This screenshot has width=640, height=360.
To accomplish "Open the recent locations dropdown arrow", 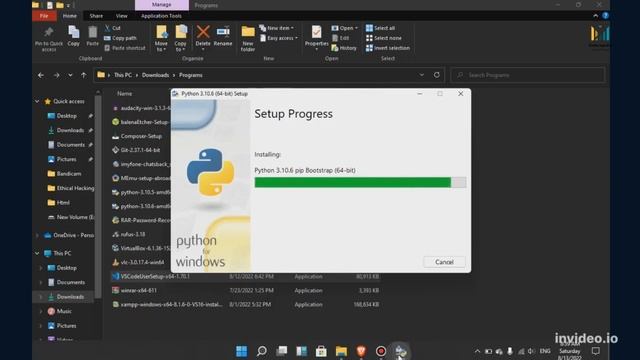I will tap(70, 75).
